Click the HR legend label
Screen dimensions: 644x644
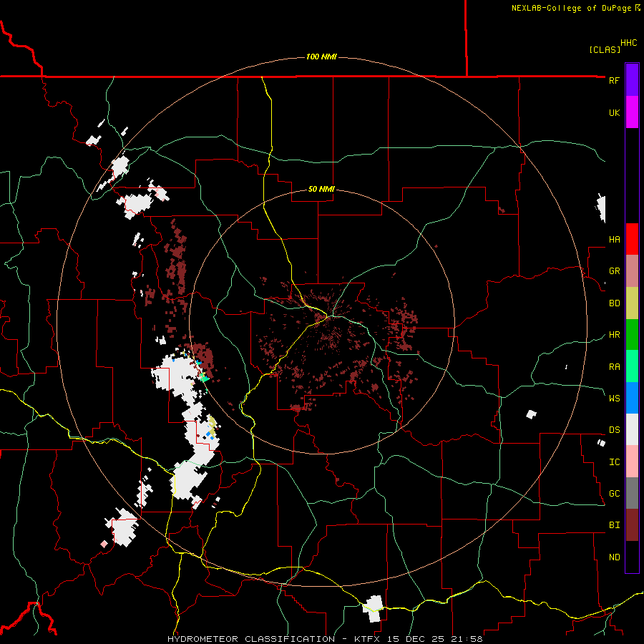(x=615, y=335)
